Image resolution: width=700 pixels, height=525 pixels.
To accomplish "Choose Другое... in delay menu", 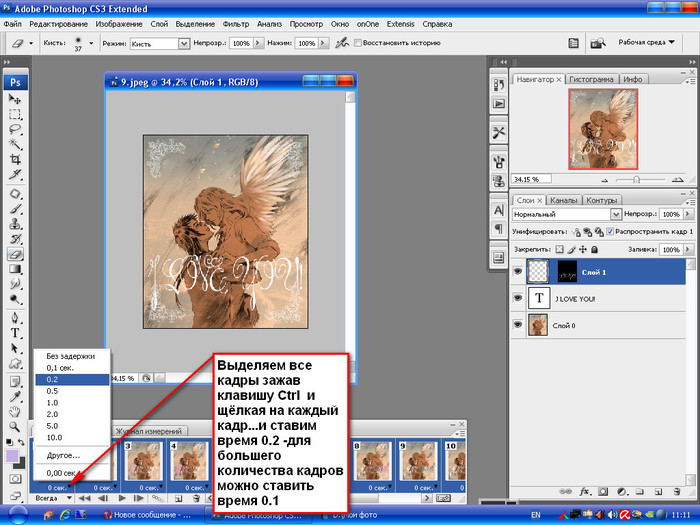I will [72, 455].
